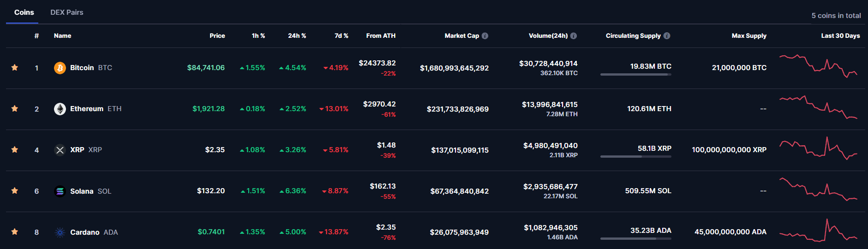Click XRP market cap $137,015,099,115

[460, 150]
